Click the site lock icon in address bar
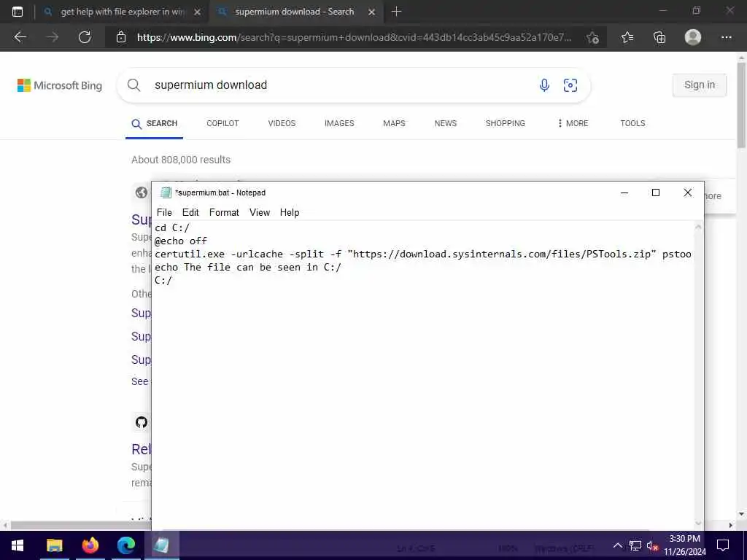 pos(121,37)
